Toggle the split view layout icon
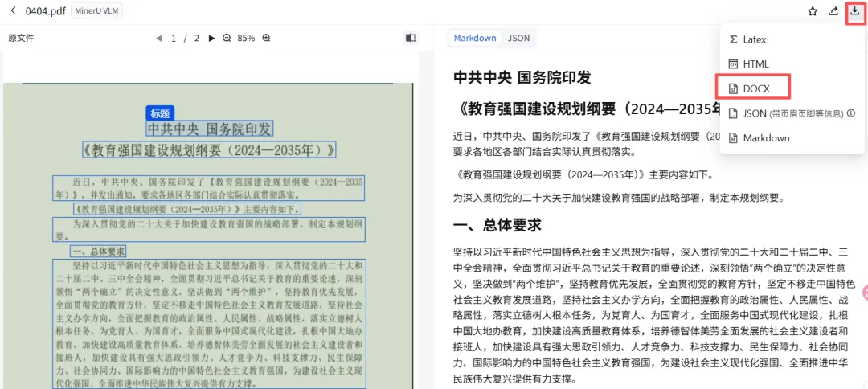The image size is (868, 389). click(410, 38)
